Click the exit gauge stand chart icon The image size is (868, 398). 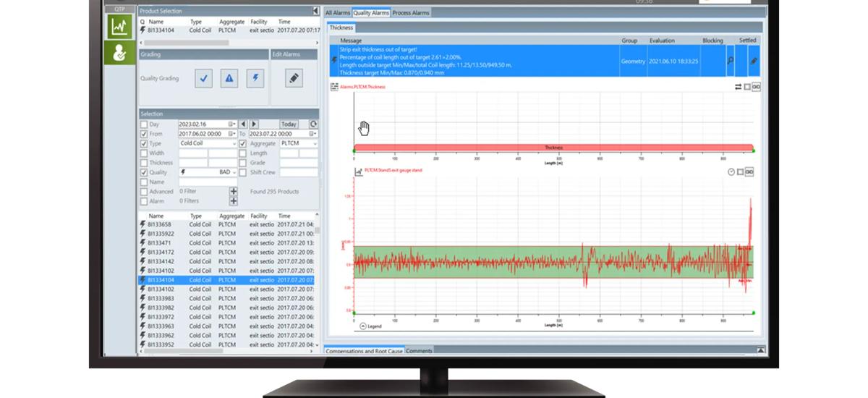tap(358, 172)
